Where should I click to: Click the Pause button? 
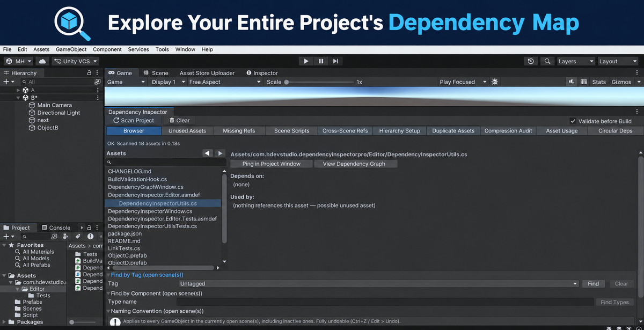point(321,61)
